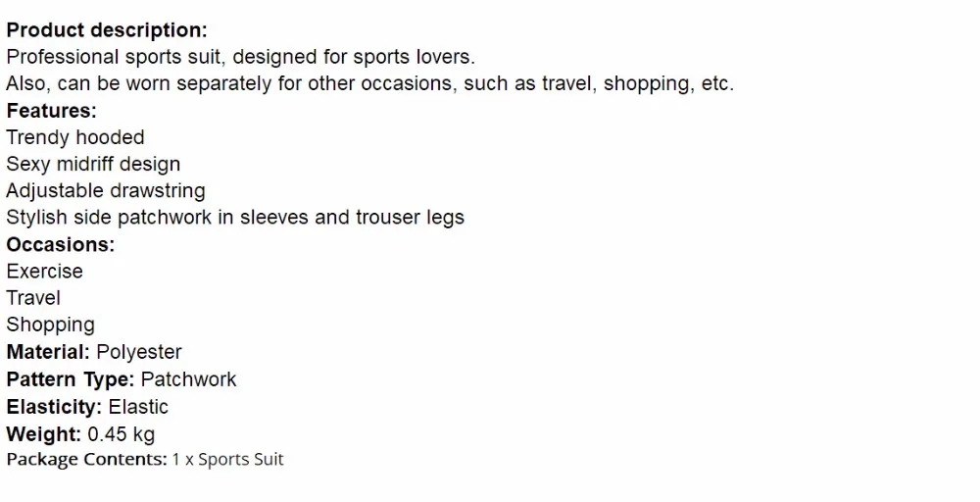
Task: Click the bold 'Material:' label
Action: (x=48, y=352)
